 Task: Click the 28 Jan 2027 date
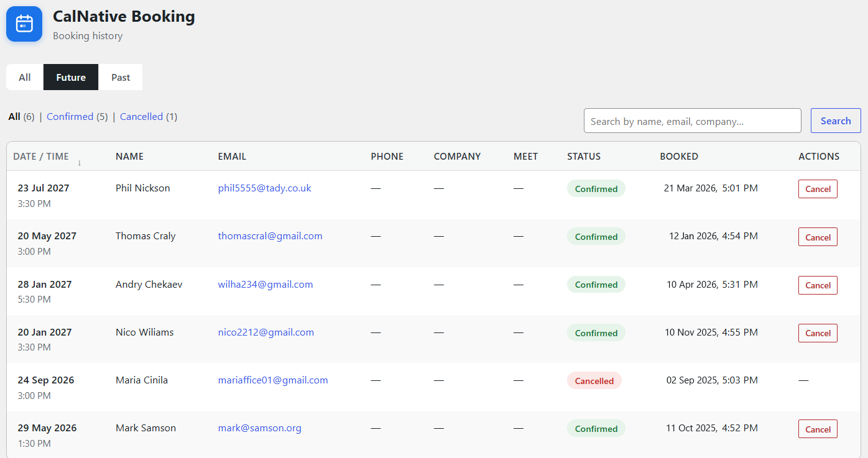pyautogui.click(x=45, y=285)
